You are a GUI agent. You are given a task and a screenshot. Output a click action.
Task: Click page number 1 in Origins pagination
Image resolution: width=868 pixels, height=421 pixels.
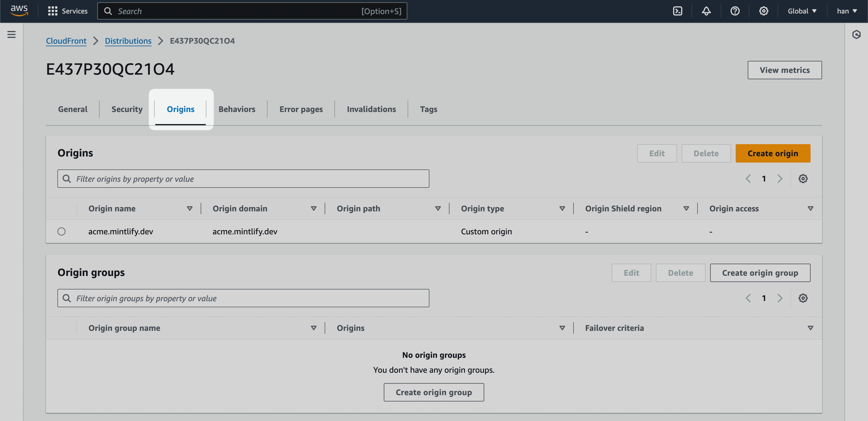[764, 179]
